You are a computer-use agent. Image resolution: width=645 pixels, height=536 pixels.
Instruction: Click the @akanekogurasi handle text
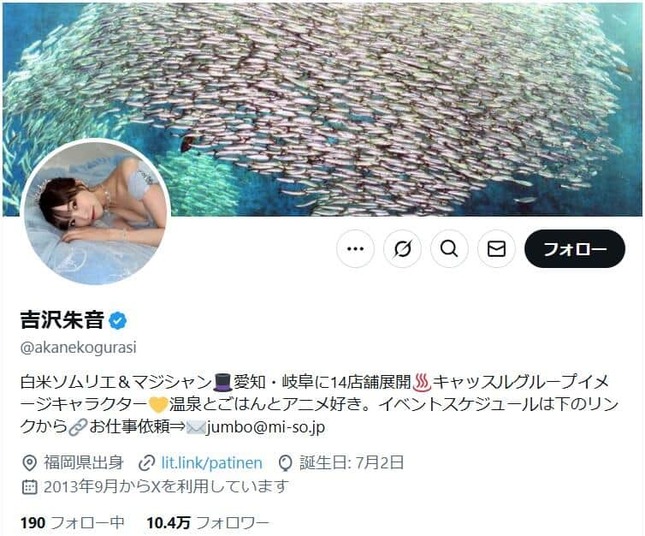pos(78,348)
